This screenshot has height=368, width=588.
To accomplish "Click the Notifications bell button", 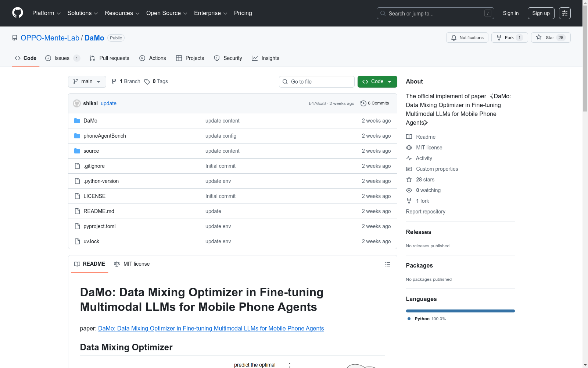I will 467,38.
